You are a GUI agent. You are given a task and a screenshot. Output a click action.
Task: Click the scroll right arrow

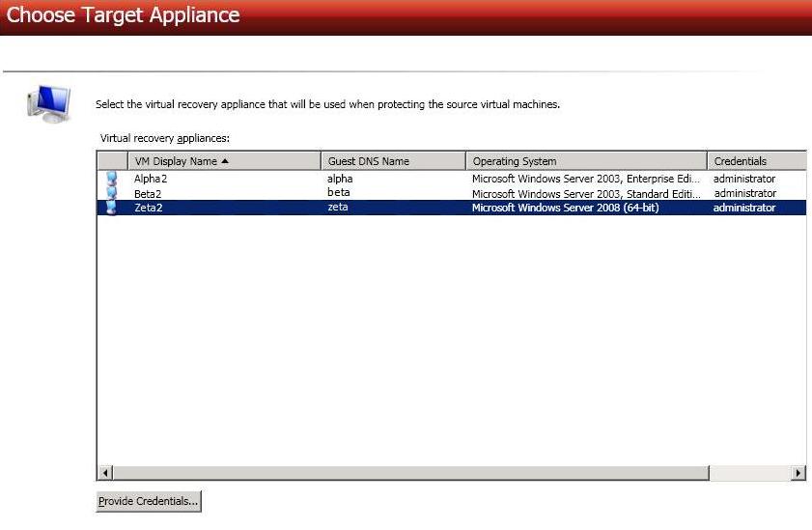(798, 473)
